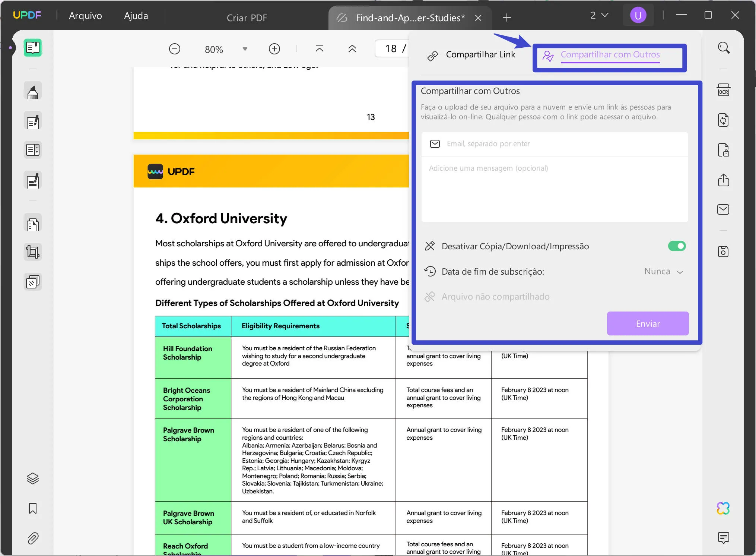Add a new tab with plus

506,18
